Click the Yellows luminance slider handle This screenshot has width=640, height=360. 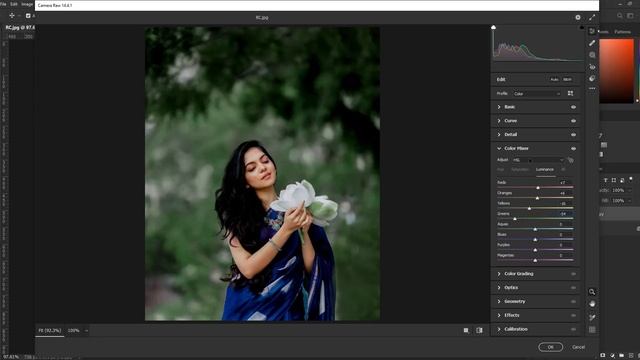click(529, 208)
